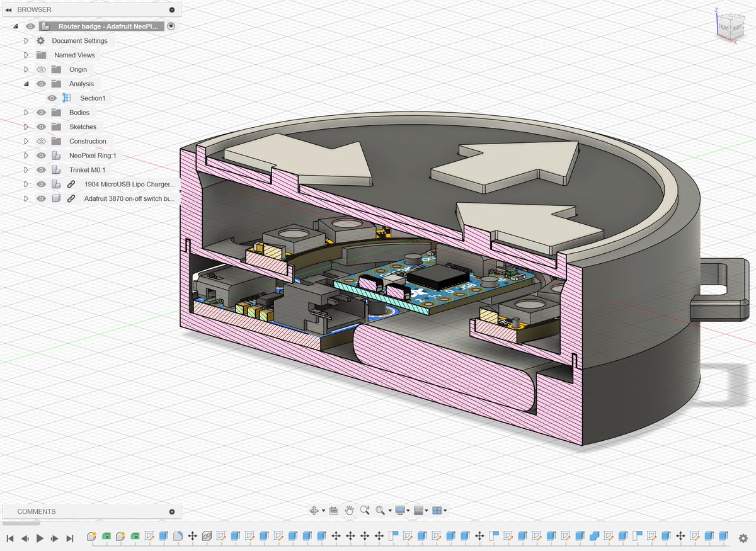Select the Zoom magnifier with plus-minus
The width and height of the screenshot is (756, 551).
(365, 510)
